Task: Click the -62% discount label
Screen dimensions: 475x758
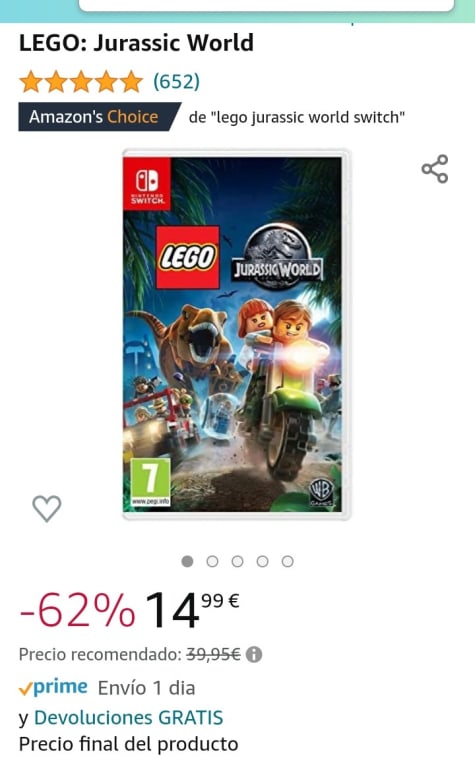Action: tap(77, 611)
